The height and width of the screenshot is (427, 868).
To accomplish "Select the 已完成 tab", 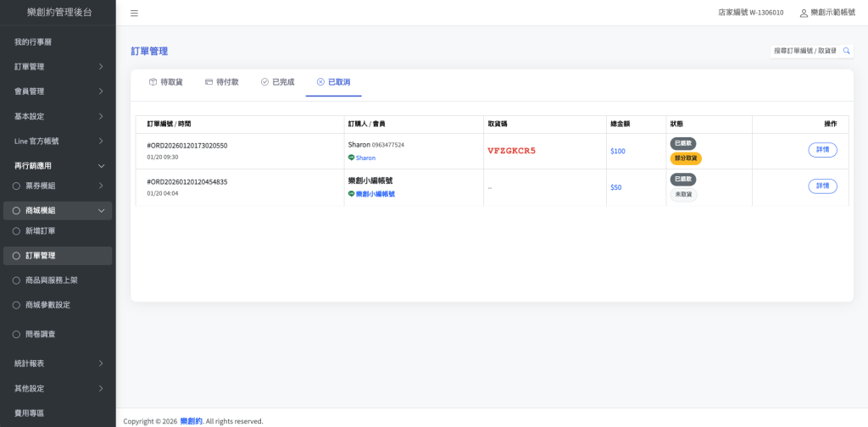I will point(277,82).
